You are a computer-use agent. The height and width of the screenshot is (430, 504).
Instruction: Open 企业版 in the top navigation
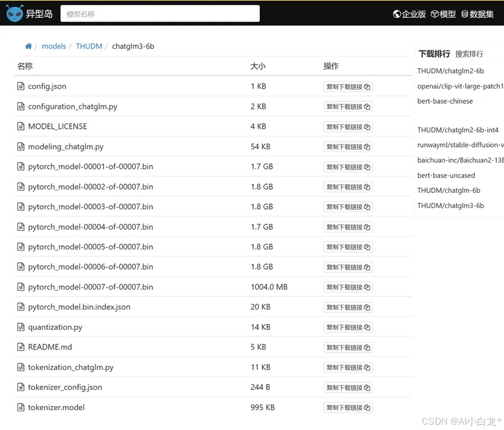(409, 14)
